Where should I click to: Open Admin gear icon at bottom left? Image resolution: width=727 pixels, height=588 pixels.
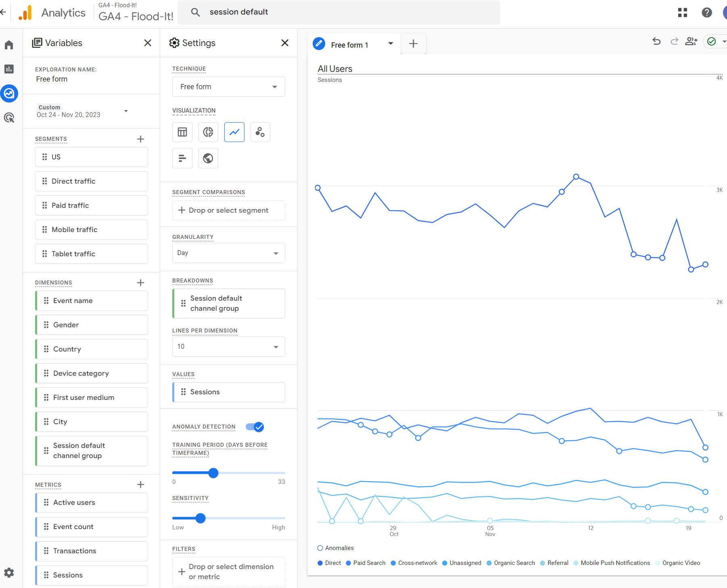[x=9, y=573]
